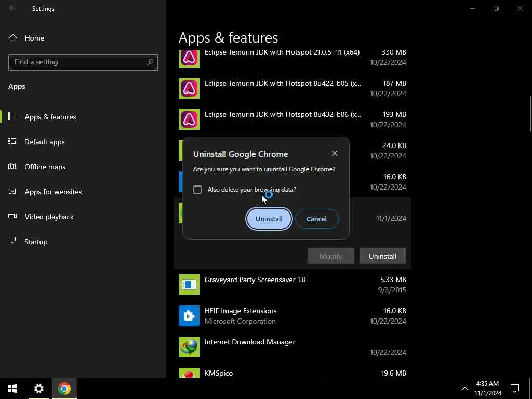The width and height of the screenshot is (532, 399).
Task: Open the Action Center notifications icon
Action: pyautogui.click(x=515, y=389)
